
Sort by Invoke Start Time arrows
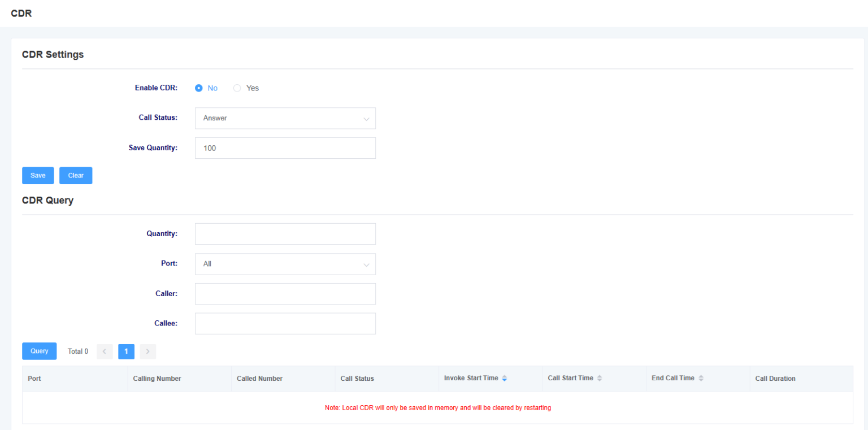pos(505,379)
